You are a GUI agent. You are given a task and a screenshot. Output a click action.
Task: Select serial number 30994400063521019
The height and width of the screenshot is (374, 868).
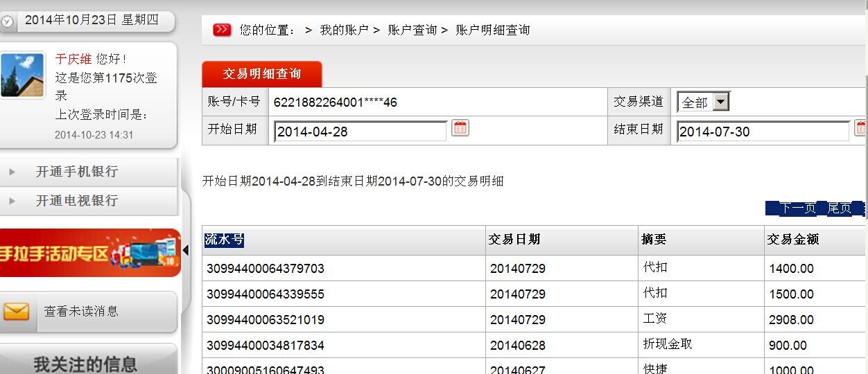[266, 320]
